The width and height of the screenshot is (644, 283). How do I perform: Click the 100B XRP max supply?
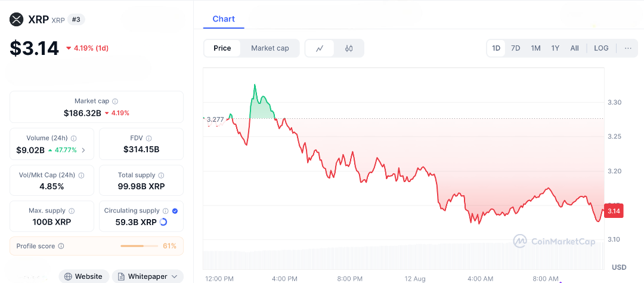coord(52,222)
